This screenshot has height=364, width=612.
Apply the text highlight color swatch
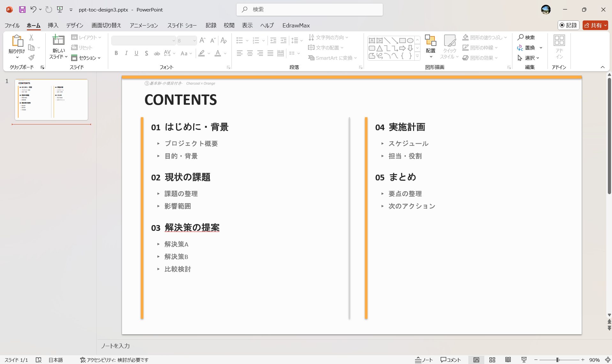click(x=201, y=53)
